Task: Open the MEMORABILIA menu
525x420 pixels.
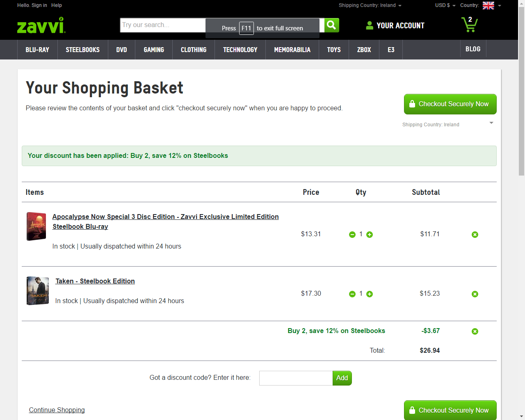Action: pos(292,50)
